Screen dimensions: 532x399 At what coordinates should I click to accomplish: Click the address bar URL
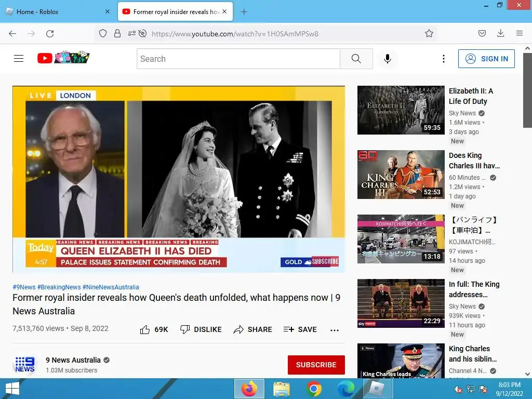tap(235, 34)
